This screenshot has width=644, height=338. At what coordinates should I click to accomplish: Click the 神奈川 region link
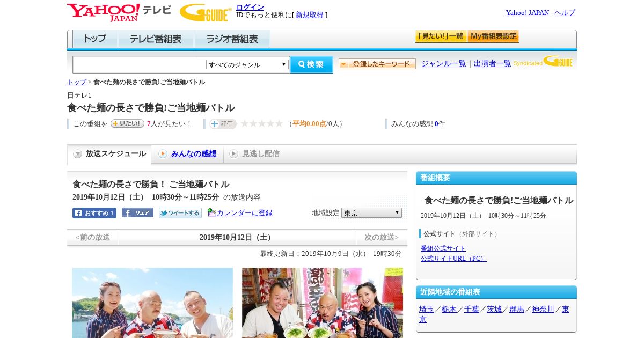pos(543,310)
